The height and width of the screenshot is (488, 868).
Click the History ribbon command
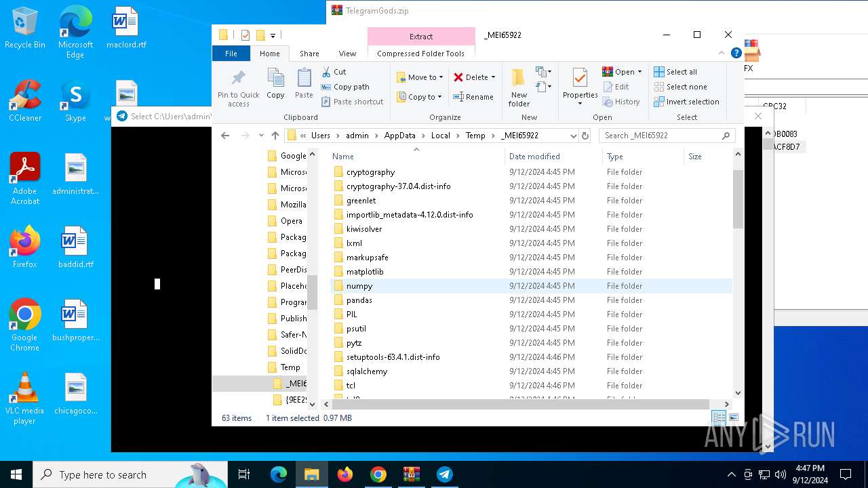coord(620,102)
